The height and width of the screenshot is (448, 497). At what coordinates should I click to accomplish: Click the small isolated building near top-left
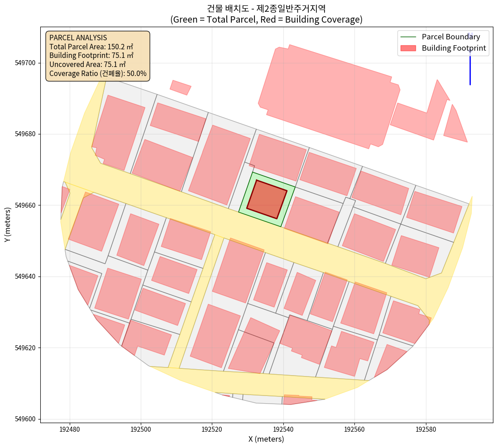(180, 87)
